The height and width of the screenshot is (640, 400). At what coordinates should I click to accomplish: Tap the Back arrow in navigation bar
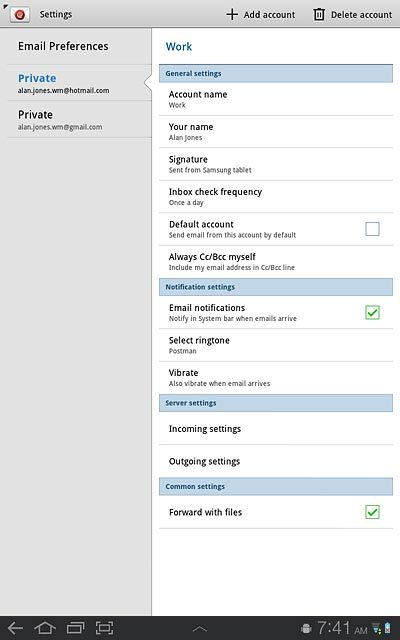click(16, 628)
